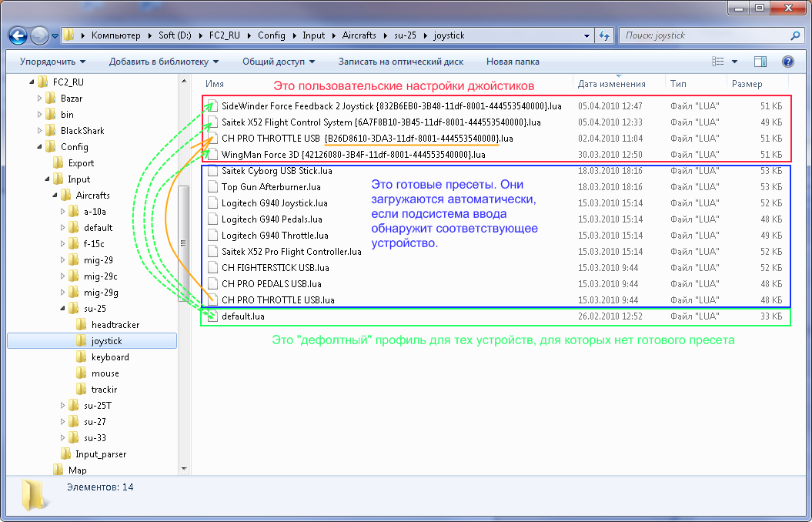Select CH PRO PEDALS USB.lua file

[x=272, y=284]
